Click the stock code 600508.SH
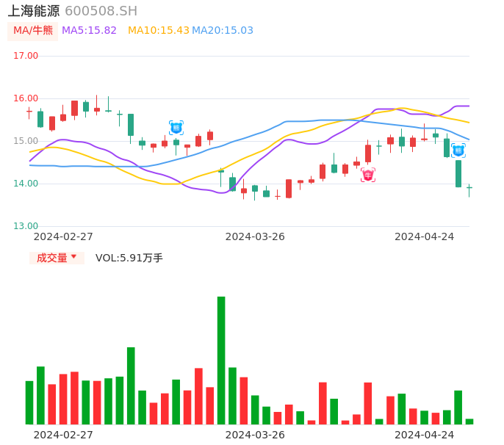 point(101,11)
